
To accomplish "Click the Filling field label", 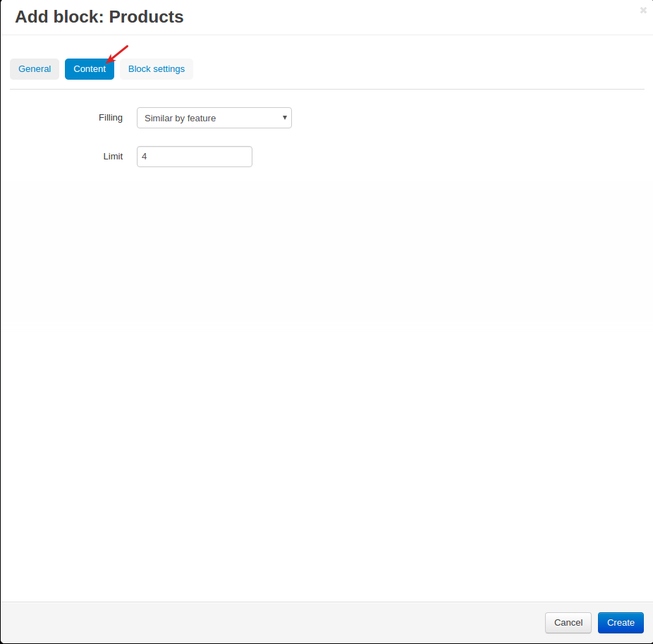I will [110, 118].
